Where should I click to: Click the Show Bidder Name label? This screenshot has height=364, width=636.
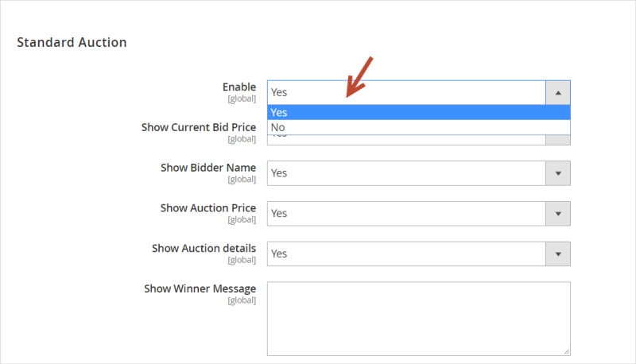tap(208, 168)
